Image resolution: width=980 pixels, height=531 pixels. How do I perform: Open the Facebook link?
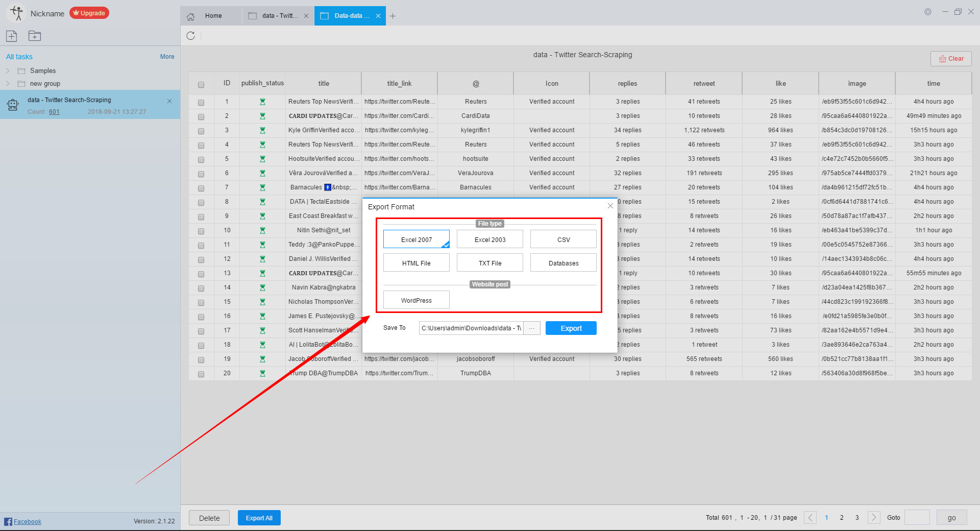(28, 521)
